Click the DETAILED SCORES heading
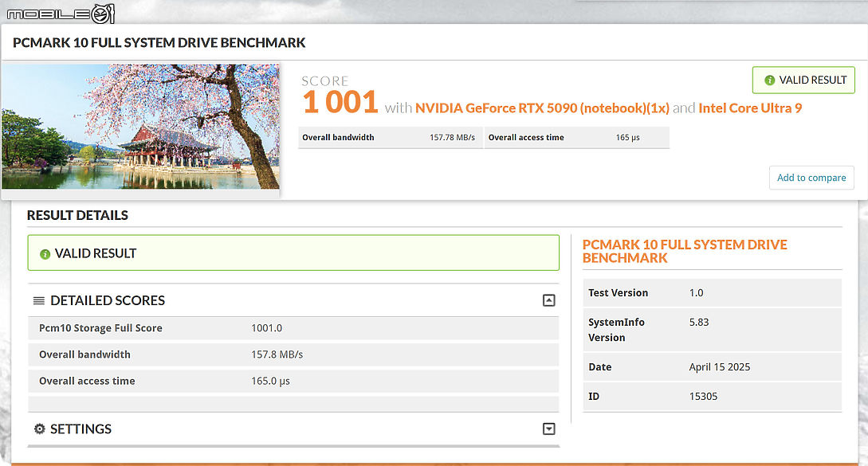The image size is (868, 466). (x=108, y=300)
